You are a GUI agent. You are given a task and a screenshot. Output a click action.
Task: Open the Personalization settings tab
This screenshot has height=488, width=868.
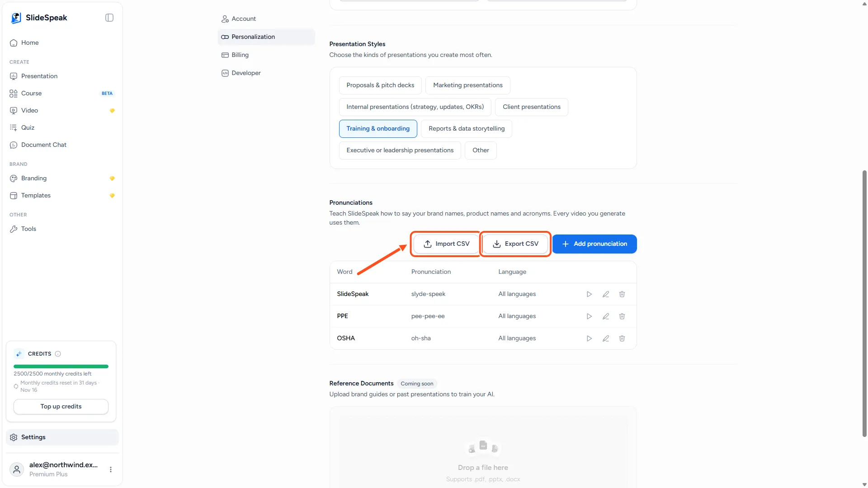point(266,37)
